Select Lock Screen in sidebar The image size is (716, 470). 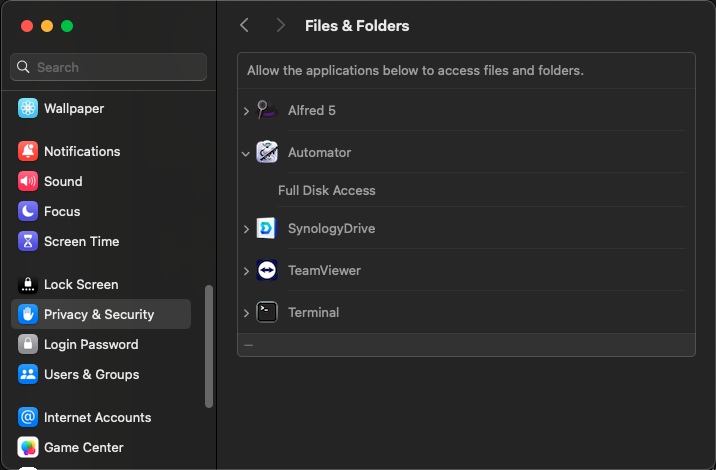point(80,284)
